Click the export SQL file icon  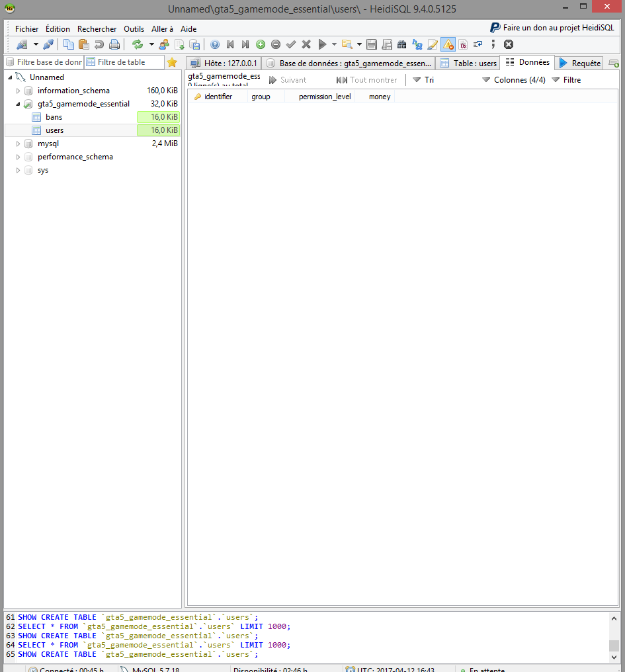click(x=180, y=44)
